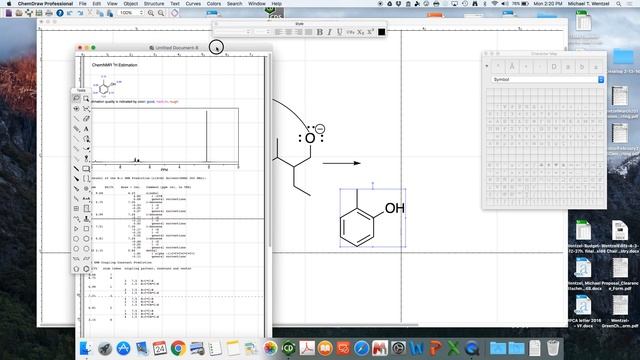Image resolution: width=640 pixels, height=360 pixels.
Task: Select the Solid Bond tool in Tools palette
Action: coord(76,118)
